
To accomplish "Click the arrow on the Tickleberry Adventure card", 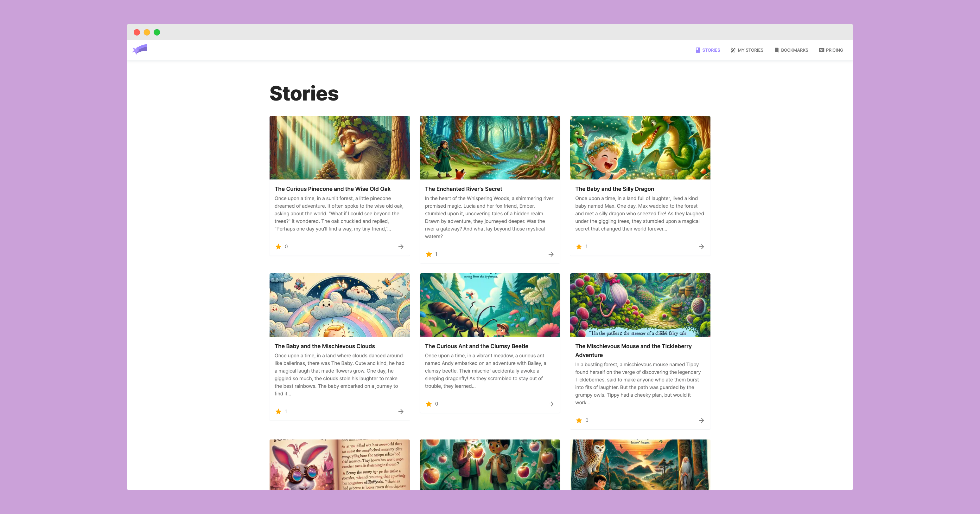I will [x=701, y=420].
